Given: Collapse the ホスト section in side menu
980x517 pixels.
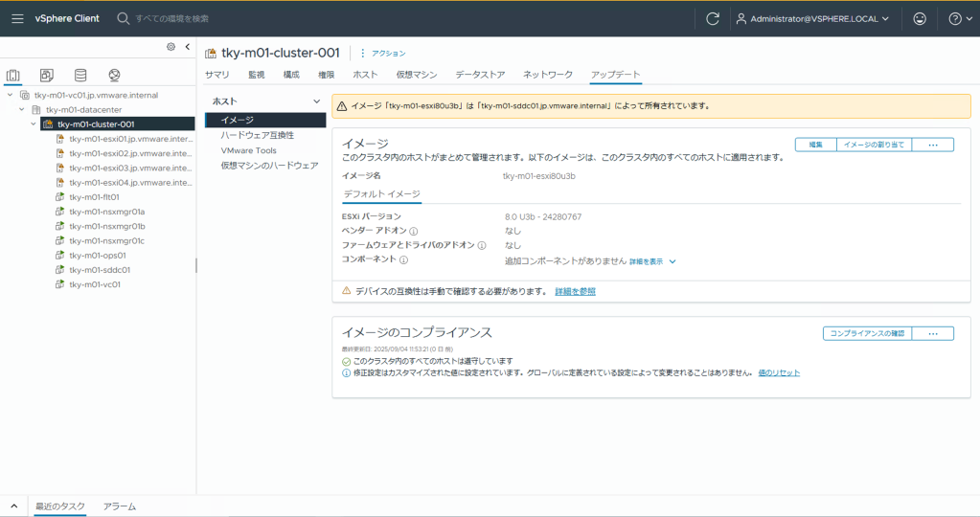Looking at the screenshot, I should click(x=317, y=101).
